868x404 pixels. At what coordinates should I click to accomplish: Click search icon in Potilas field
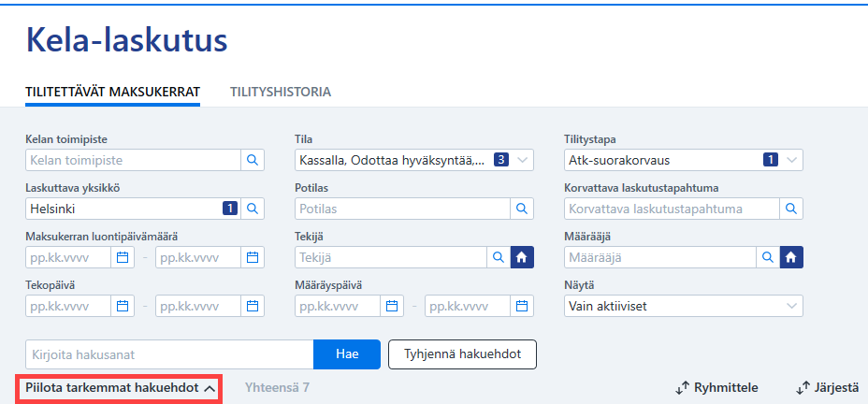[x=522, y=209]
